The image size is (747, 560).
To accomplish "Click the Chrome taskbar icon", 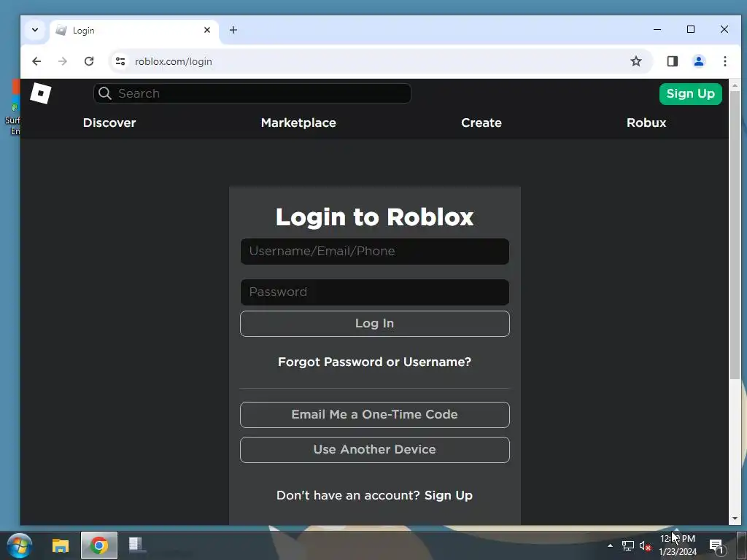I will [x=99, y=545].
